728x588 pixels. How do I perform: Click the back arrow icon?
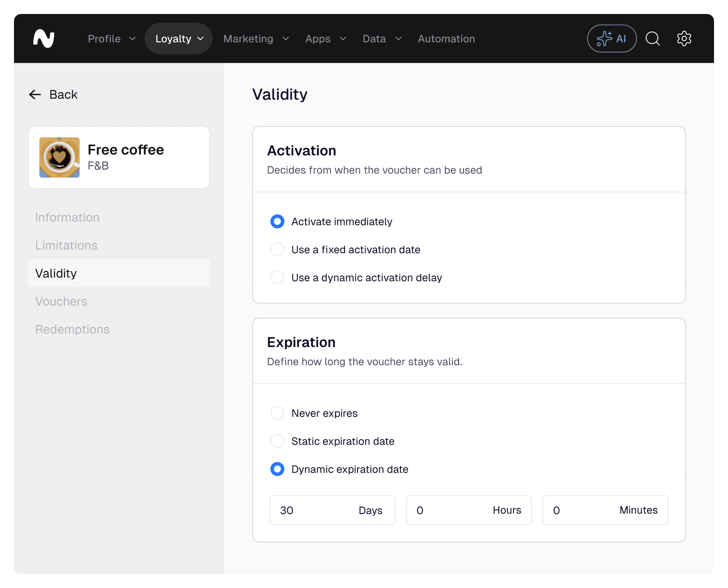[x=35, y=94]
